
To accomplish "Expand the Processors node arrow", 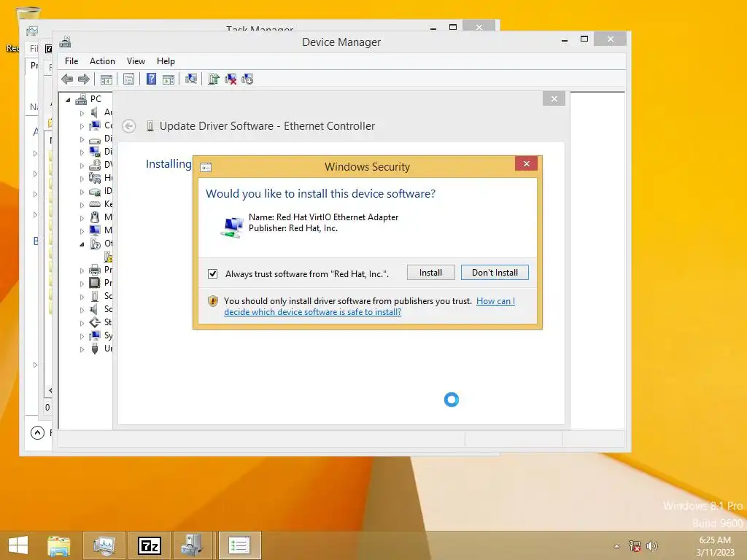I will coord(82,284).
